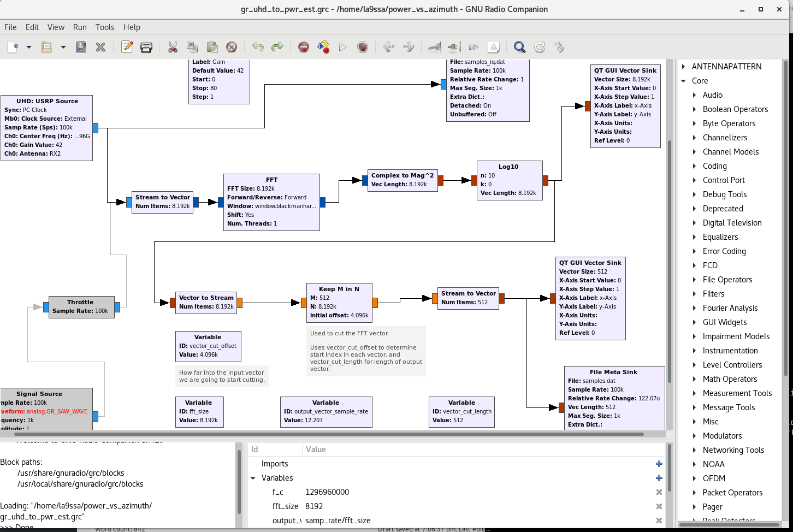Expand the Filters block category
This screenshot has height=532, width=793.
pyautogui.click(x=695, y=294)
